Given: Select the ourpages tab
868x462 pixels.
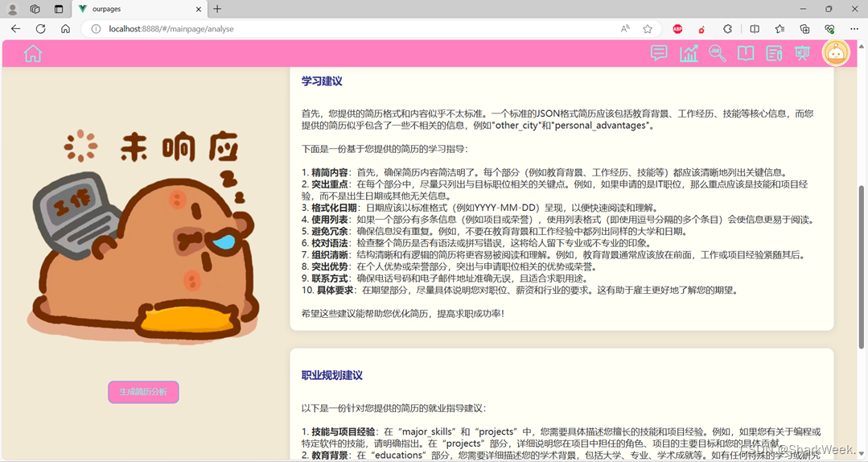Looking at the screenshot, I should click(141, 9).
